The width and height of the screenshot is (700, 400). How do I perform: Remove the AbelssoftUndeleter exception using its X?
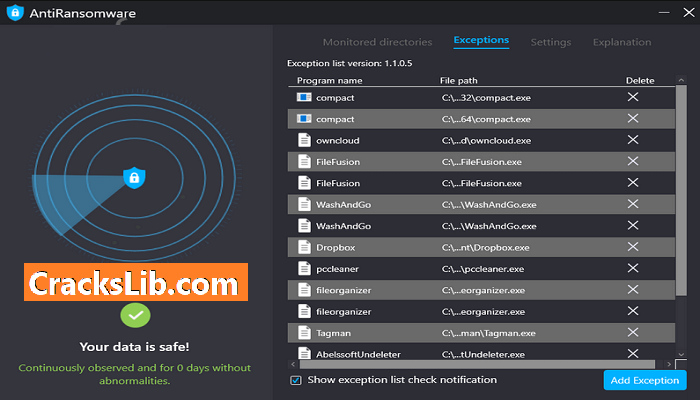633,354
